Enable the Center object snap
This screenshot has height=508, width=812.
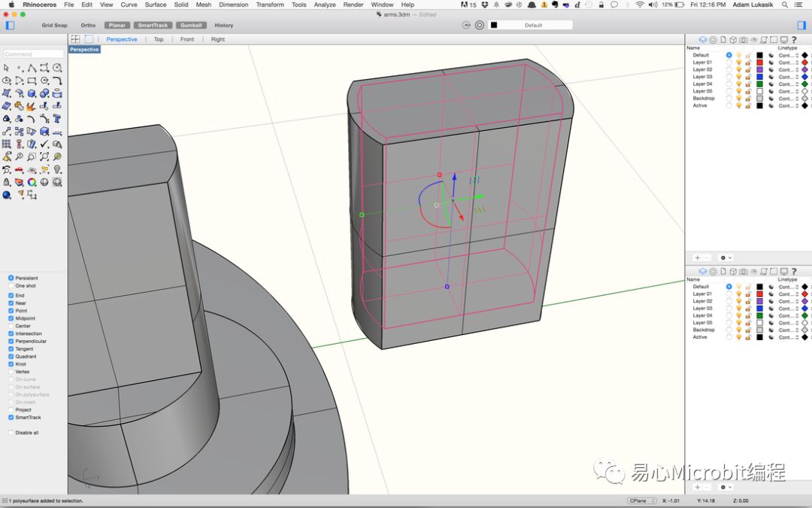click(11, 326)
